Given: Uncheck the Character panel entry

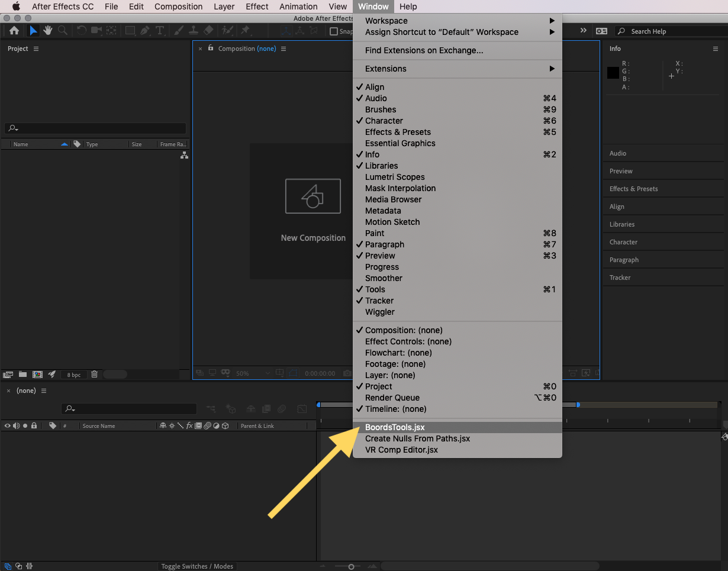Looking at the screenshot, I should tap(457, 121).
